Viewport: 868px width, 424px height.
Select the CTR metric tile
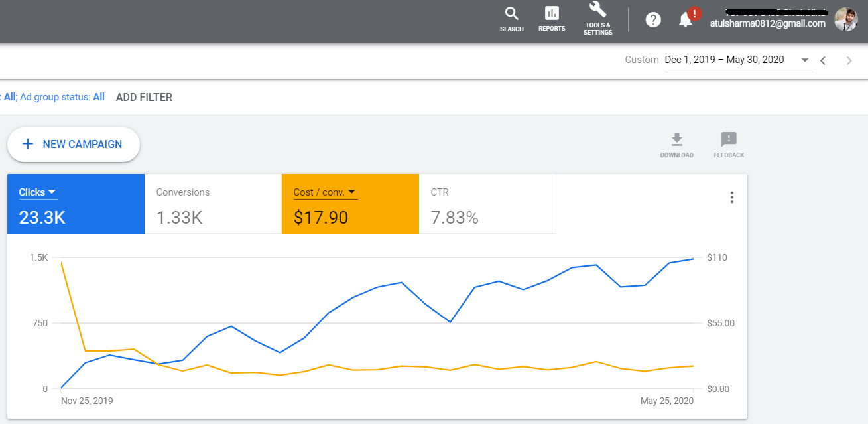pos(487,204)
